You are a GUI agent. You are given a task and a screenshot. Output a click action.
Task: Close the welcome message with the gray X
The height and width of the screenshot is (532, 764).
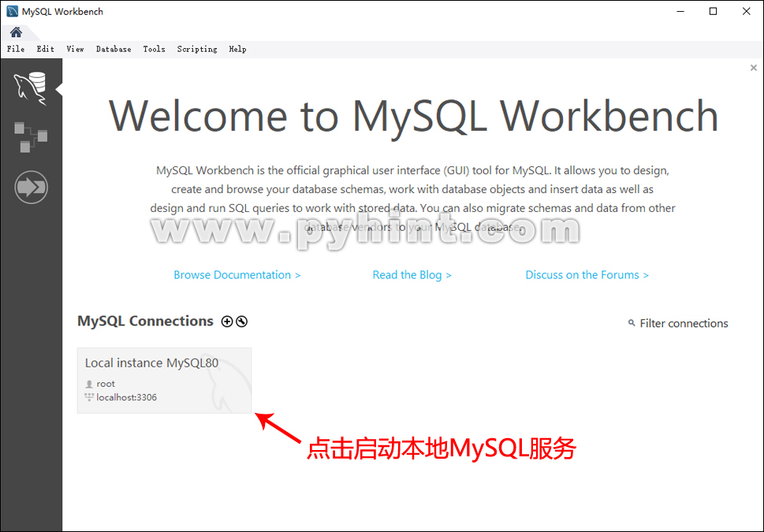pyautogui.click(x=753, y=68)
